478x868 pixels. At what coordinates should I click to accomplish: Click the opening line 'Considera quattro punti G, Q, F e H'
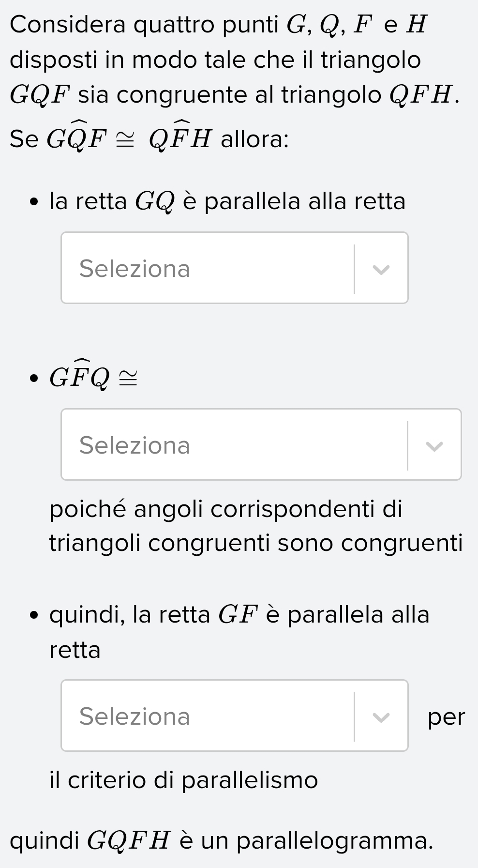[219, 25]
